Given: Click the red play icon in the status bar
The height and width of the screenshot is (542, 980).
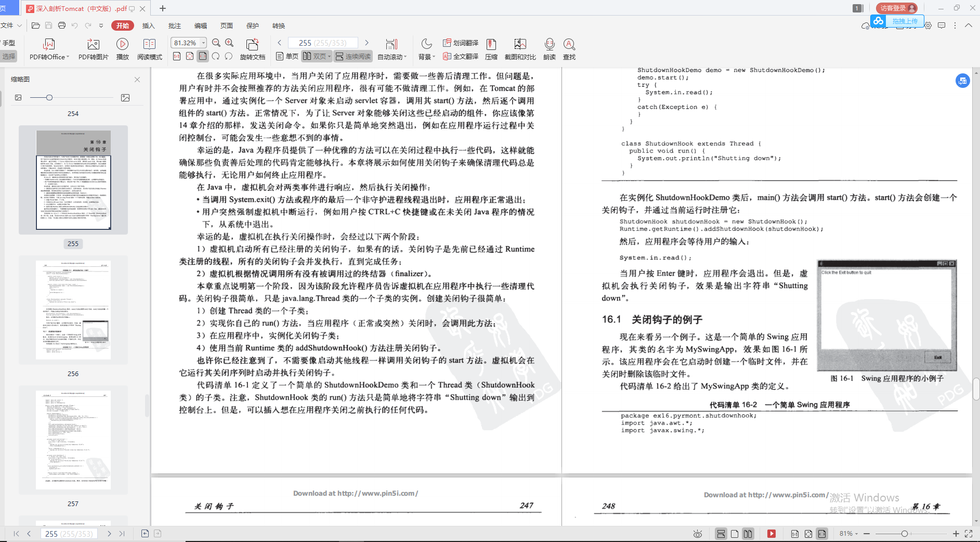Looking at the screenshot, I should point(772,534).
